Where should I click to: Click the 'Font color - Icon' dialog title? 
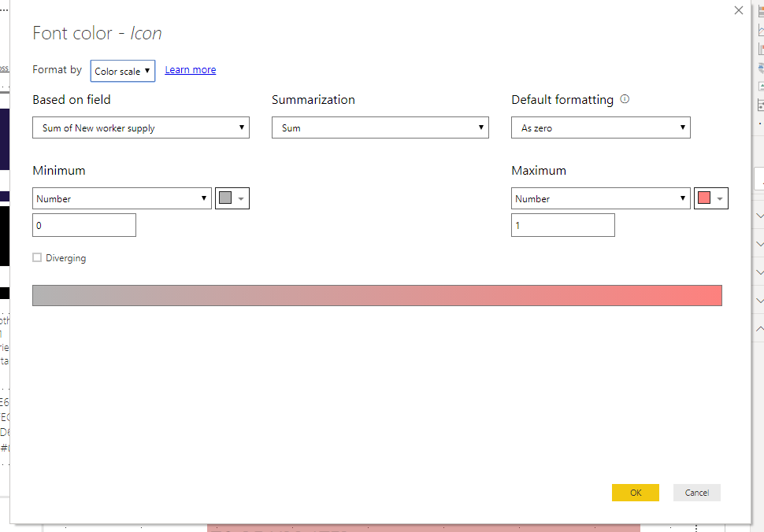(97, 33)
